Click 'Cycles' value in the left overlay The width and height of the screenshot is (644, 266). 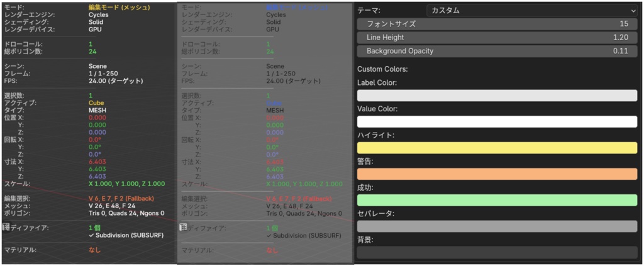tap(99, 15)
